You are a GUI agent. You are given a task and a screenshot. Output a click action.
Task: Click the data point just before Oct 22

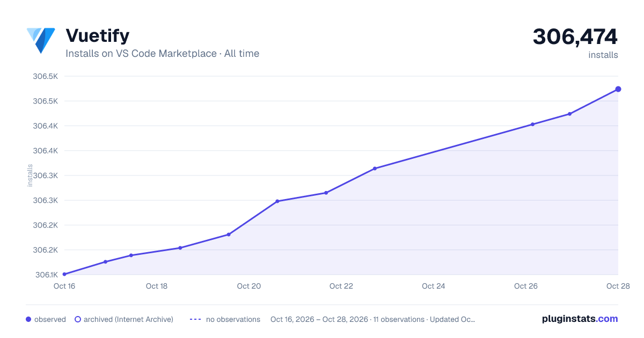coord(326,193)
